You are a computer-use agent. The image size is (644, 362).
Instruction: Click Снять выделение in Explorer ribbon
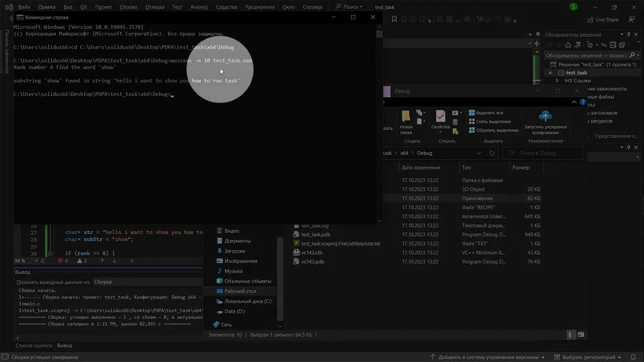[490, 122]
